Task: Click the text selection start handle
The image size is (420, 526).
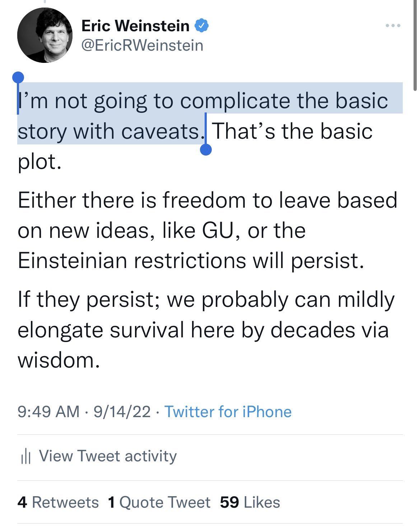Action: pos(18,77)
